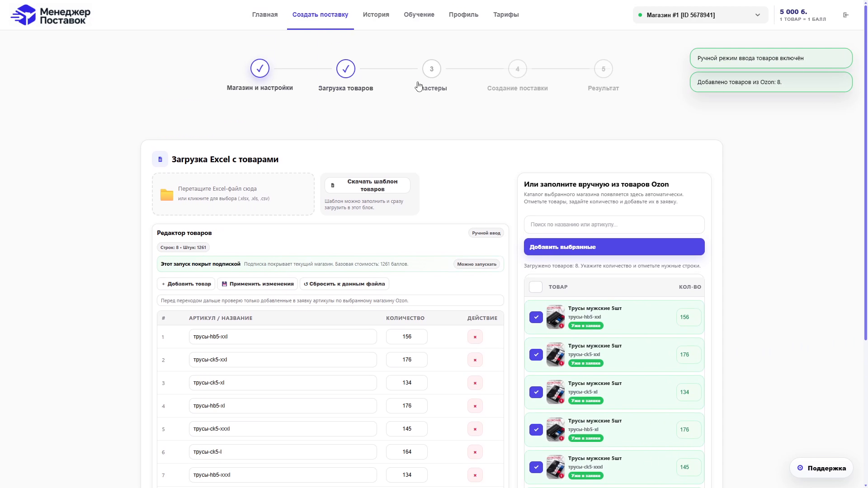Screen dimensions: 868x488
Task: Uncheck catalog item трусы-hb5-xl
Action: (x=536, y=430)
